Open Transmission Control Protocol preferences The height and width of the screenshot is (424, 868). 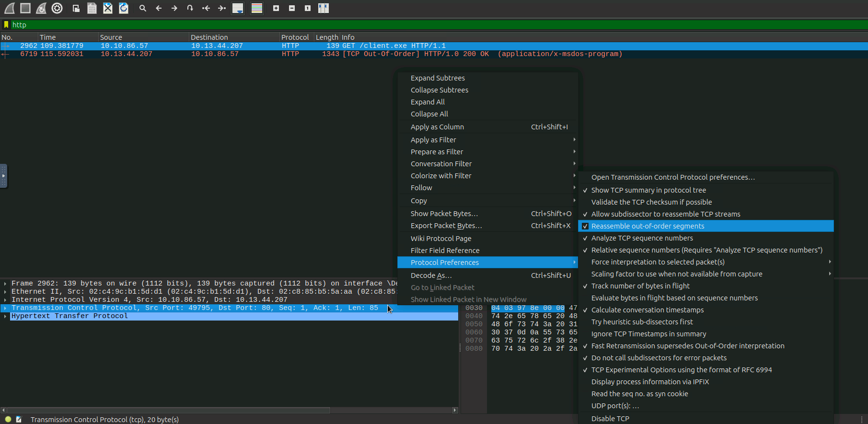[672, 177]
